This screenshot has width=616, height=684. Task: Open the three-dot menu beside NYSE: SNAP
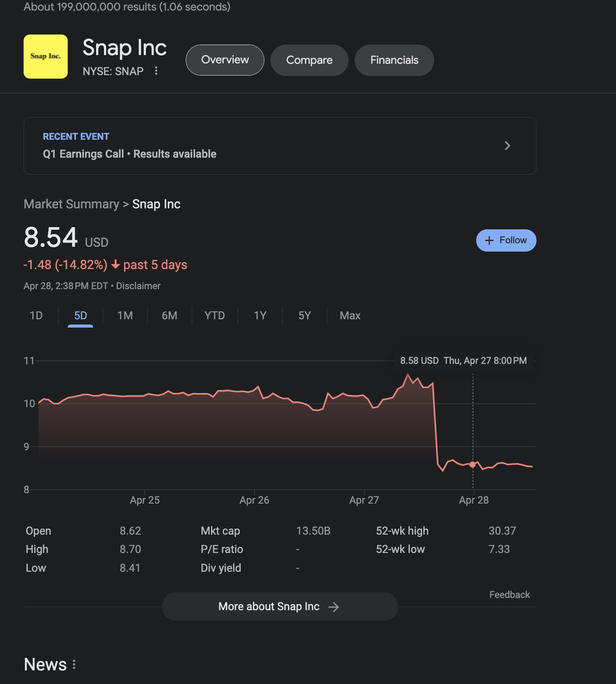point(156,71)
